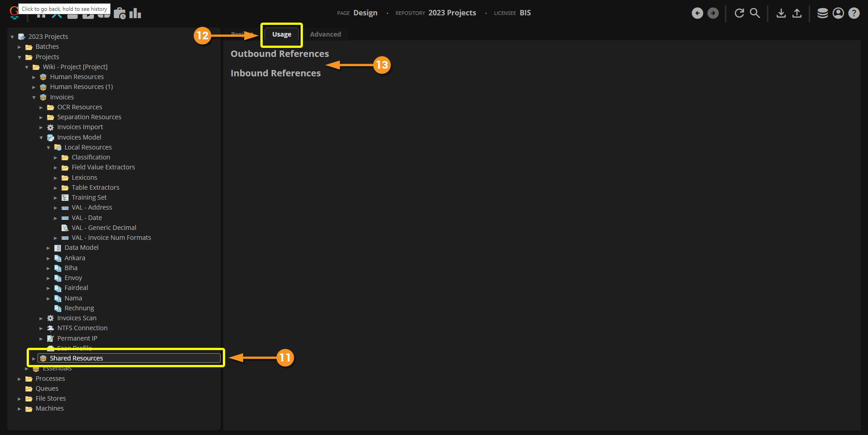This screenshot has width=868, height=435.
Task: Select the Machines folder
Action: click(x=50, y=408)
